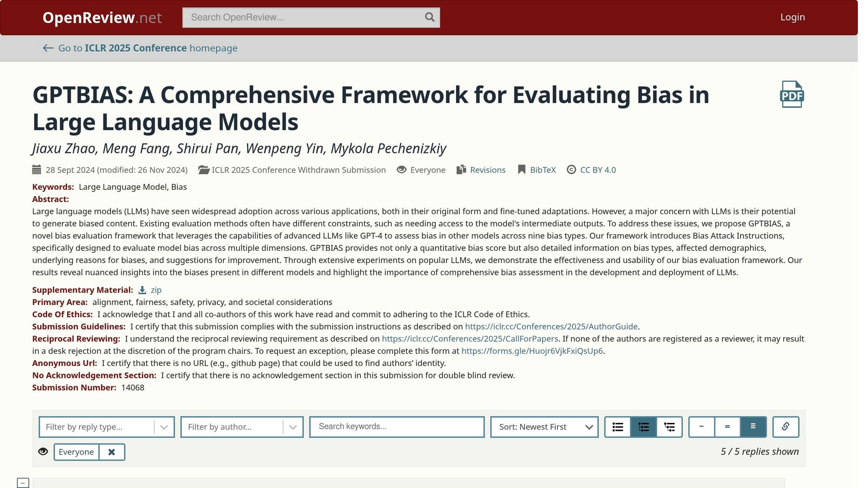Switch to nested thread view icon
Screen dimensions: 868x488
tap(669, 427)
